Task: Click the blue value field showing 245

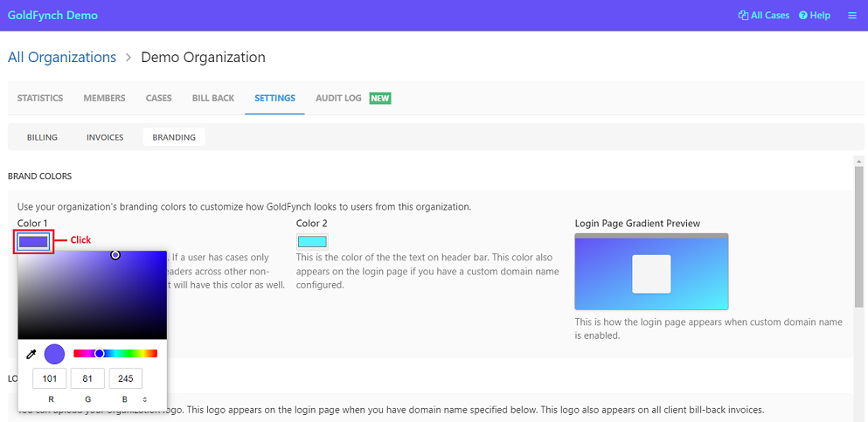Action: pyautogui.click(x=126, y=378)
